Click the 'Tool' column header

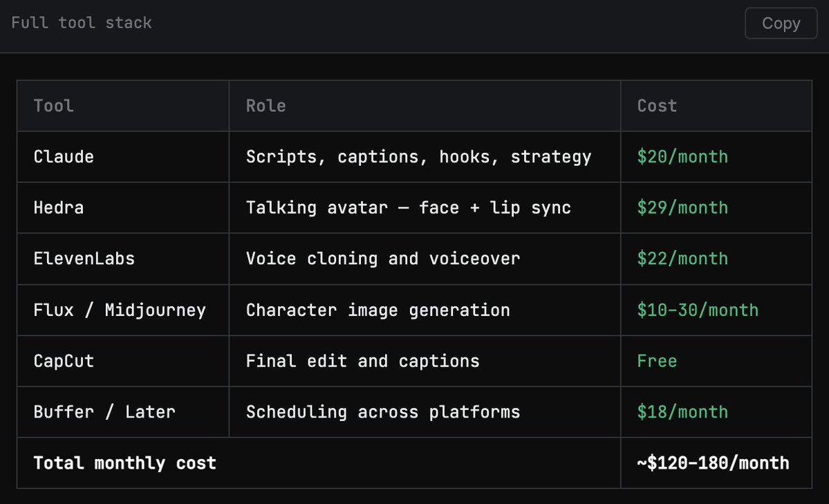click(x=123, y=106)
